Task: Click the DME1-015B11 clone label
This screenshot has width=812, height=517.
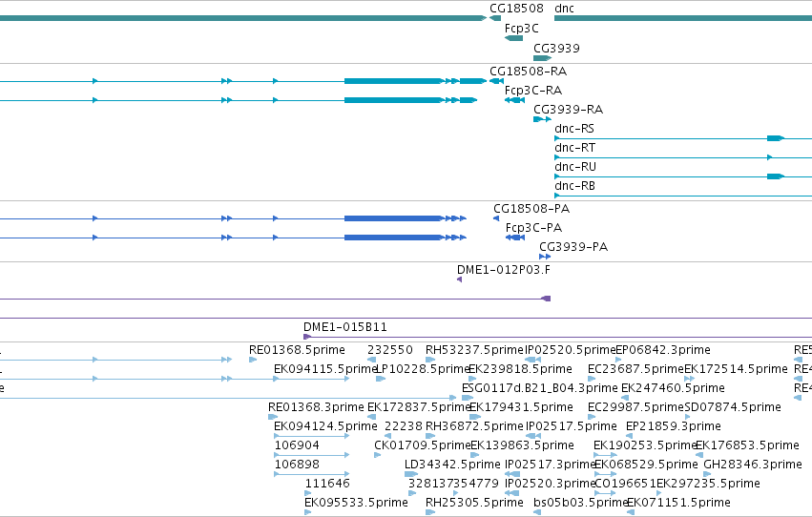Action: pos(344,327)
